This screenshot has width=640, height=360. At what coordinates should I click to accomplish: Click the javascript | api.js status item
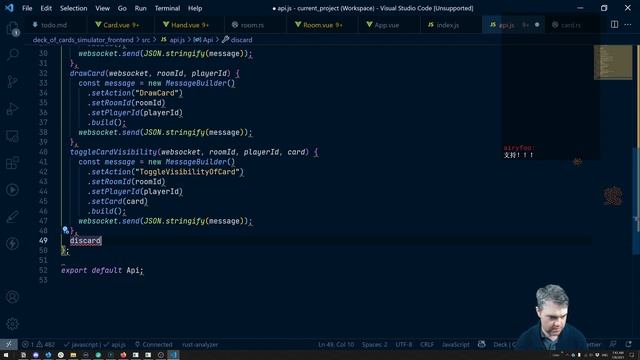pyautogui.click(x=95, y=344)
